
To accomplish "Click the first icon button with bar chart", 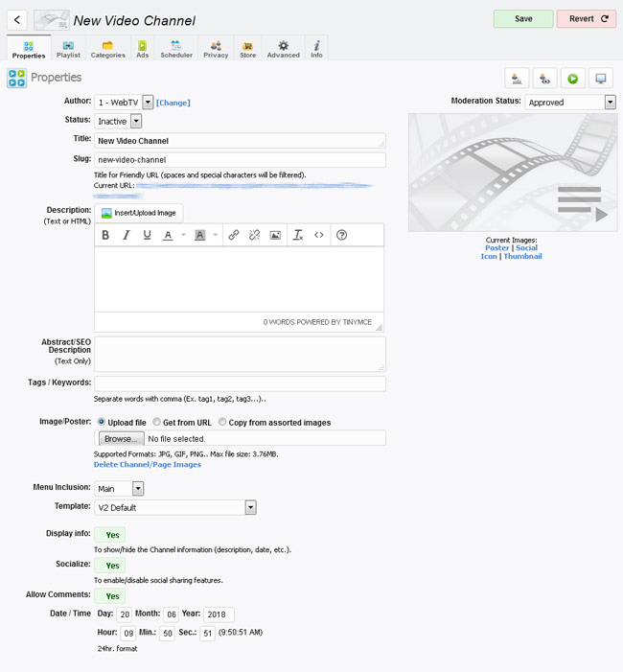I will click(517, 79).
